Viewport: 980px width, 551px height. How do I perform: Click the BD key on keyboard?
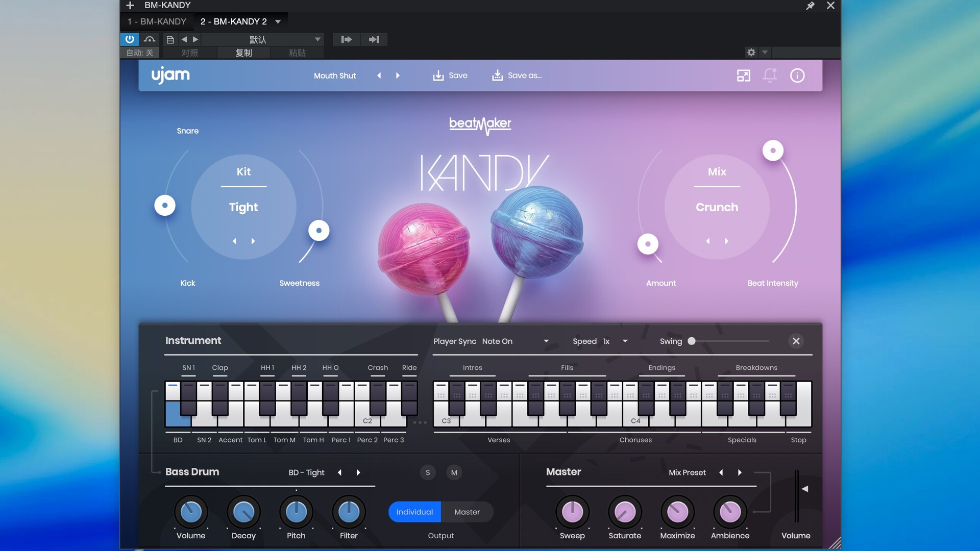178,414
